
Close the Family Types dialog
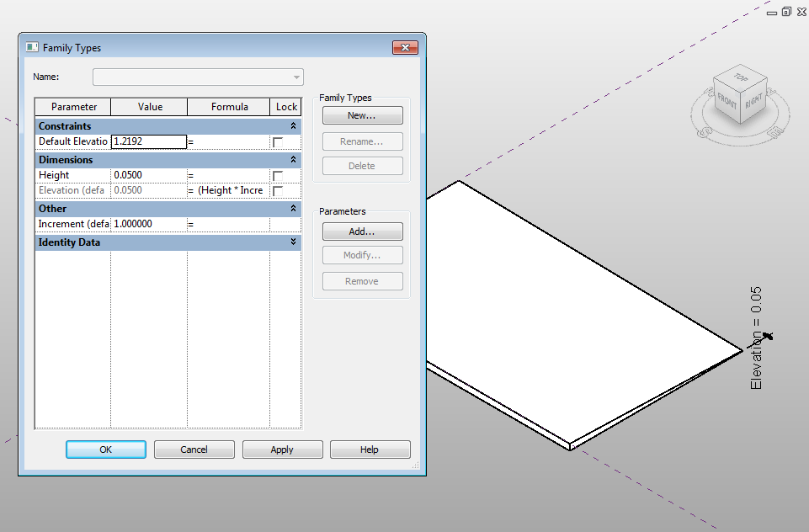[x=405, y=47]
